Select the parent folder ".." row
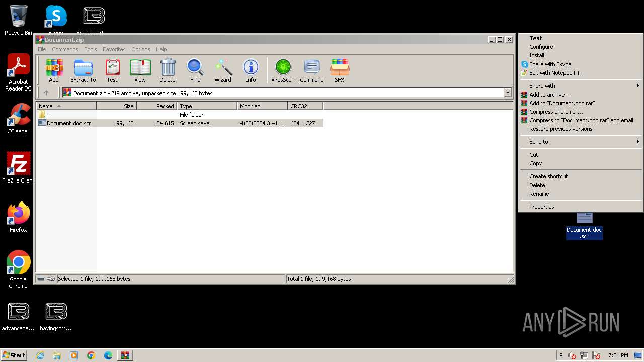Viewport: 644px width, 362px height. (x=180, y=115)
